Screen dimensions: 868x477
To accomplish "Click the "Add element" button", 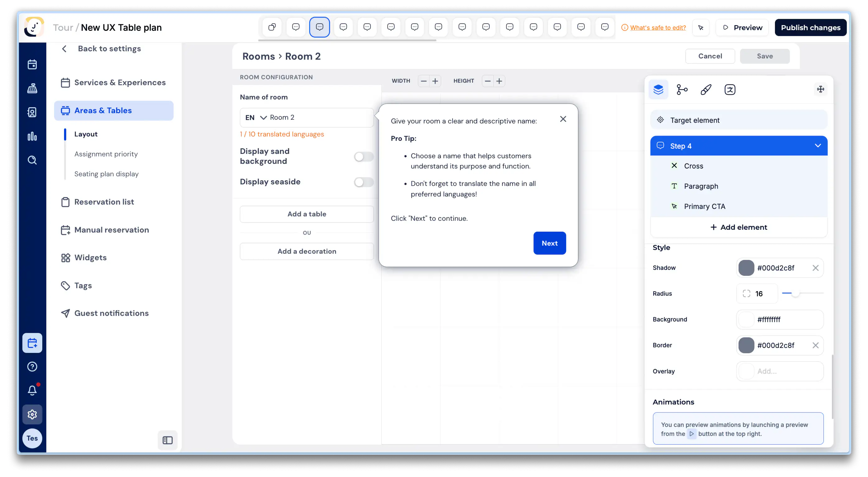I will point(739,227).
